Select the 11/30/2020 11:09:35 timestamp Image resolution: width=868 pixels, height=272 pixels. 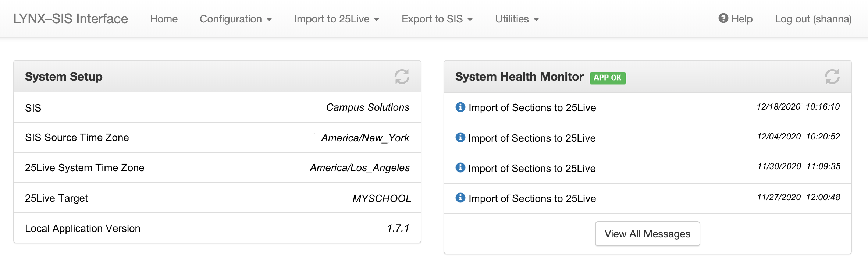click(799, 166)
